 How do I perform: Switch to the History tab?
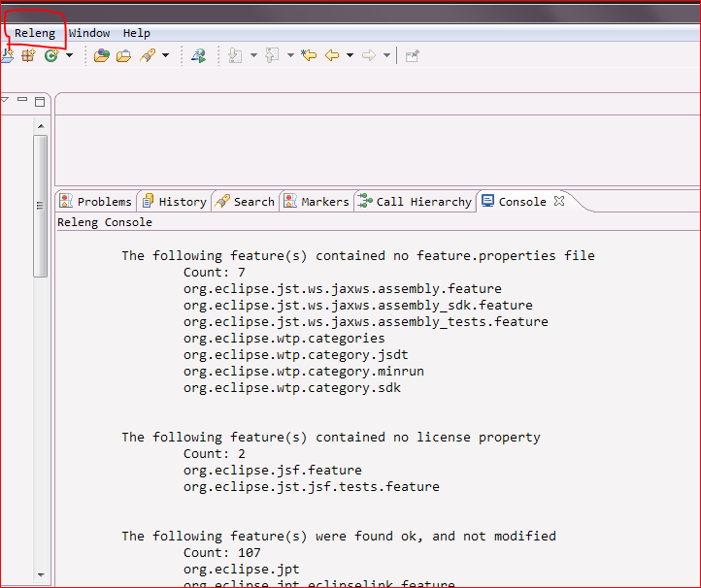pyautogui.click(x=175, y=202)
